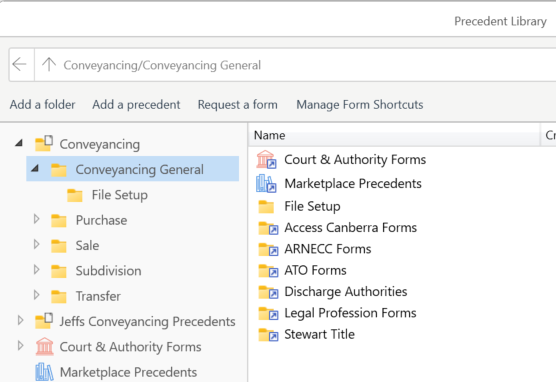Open Discharge Authorities folder shortcut

pos(346,292)
